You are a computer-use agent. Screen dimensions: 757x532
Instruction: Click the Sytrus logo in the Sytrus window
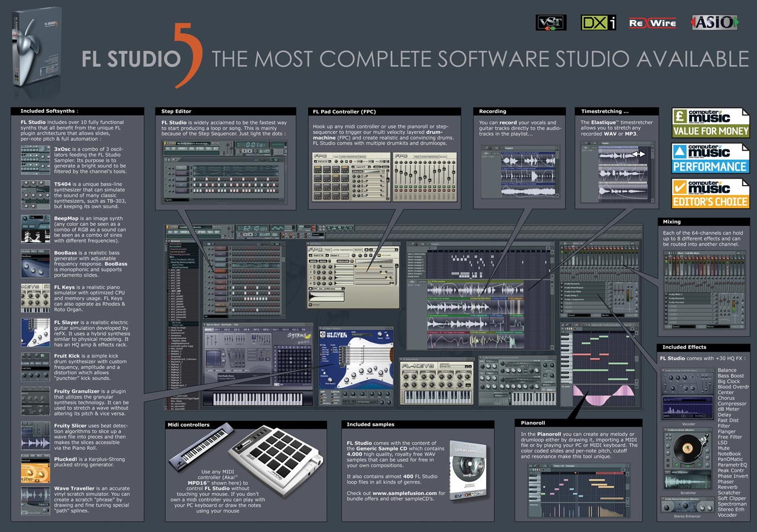[x=299, y=336]
